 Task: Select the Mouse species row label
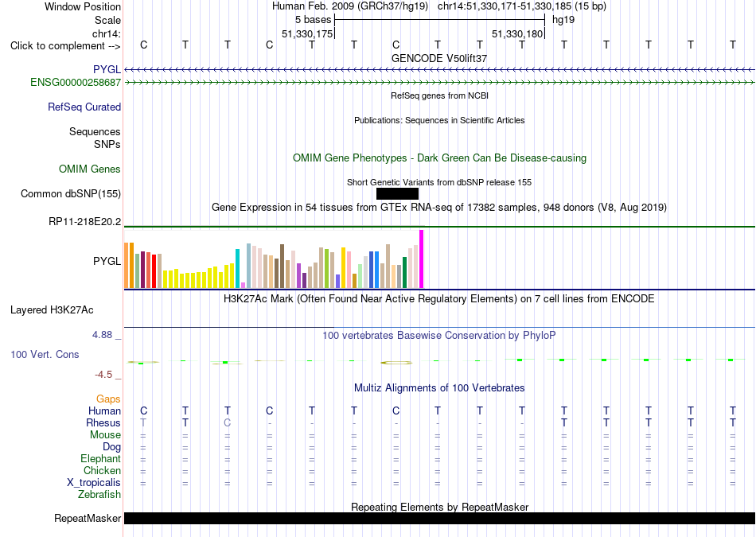point(105,435)
